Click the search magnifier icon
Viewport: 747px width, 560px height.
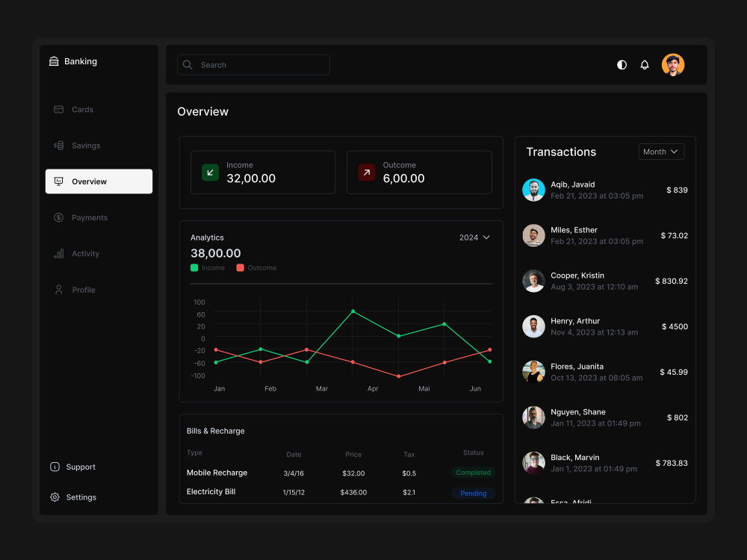click(187, 65)
